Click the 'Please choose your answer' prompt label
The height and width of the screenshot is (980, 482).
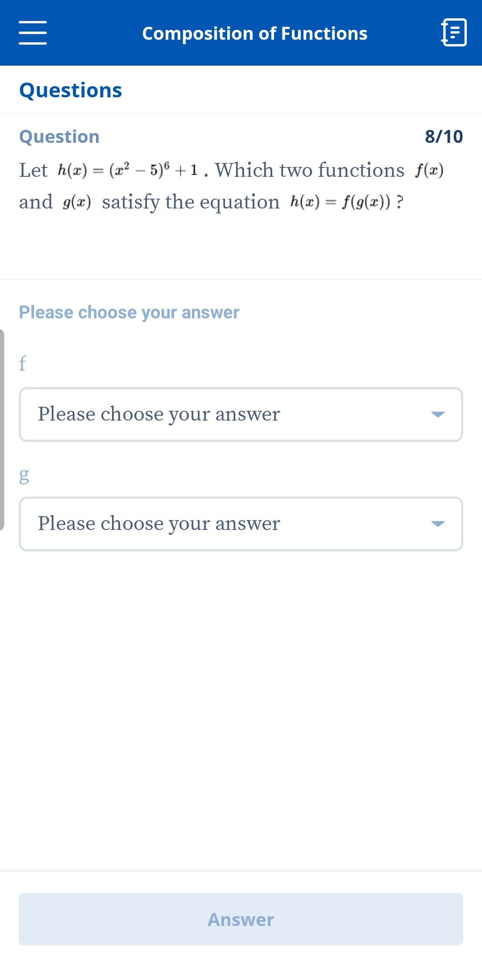[x=129, y=312]
